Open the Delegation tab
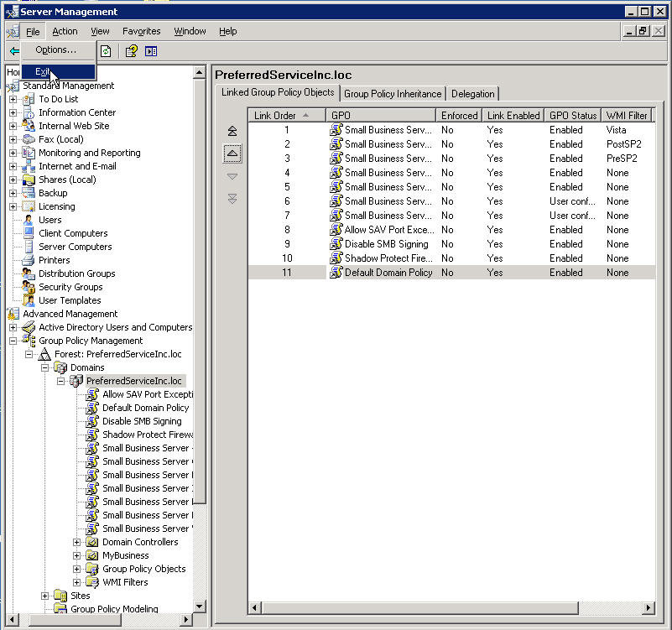The image size is (672, 630). (473, 94)
